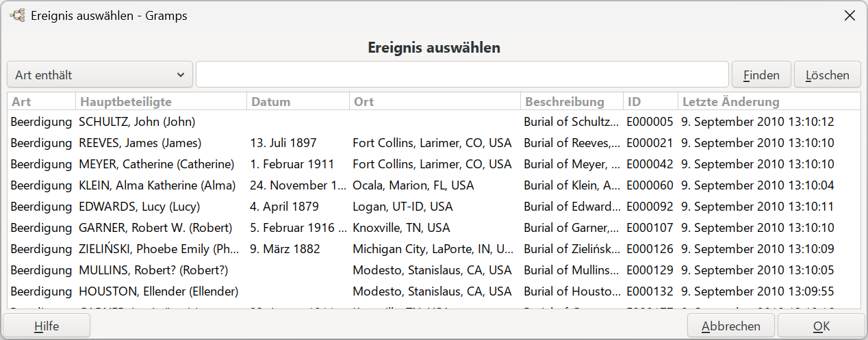Focus the search text field
Viewport: 868px width, 340px height.
click(x=462, y=75)
